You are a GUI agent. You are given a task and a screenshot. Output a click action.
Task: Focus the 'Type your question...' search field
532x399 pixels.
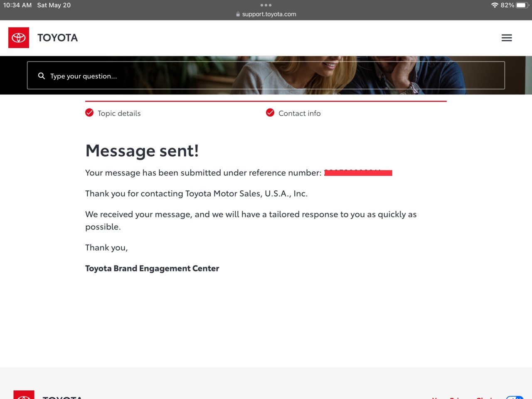pos(266,75)
